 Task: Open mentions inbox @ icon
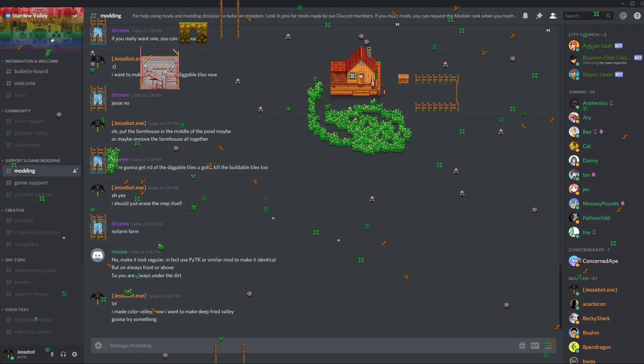(623, 16)
